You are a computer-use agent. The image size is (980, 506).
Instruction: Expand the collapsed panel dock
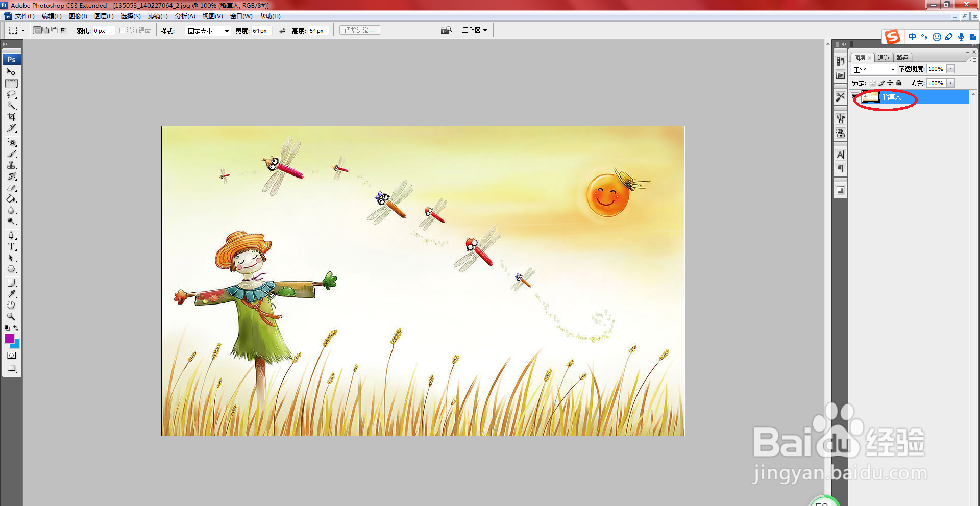(x=843, y=44)
